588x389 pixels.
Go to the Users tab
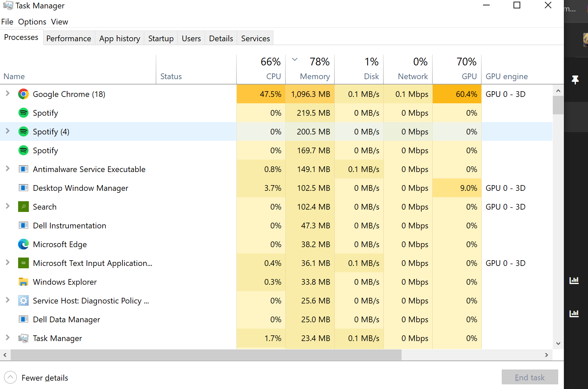(x=191, y=39)
